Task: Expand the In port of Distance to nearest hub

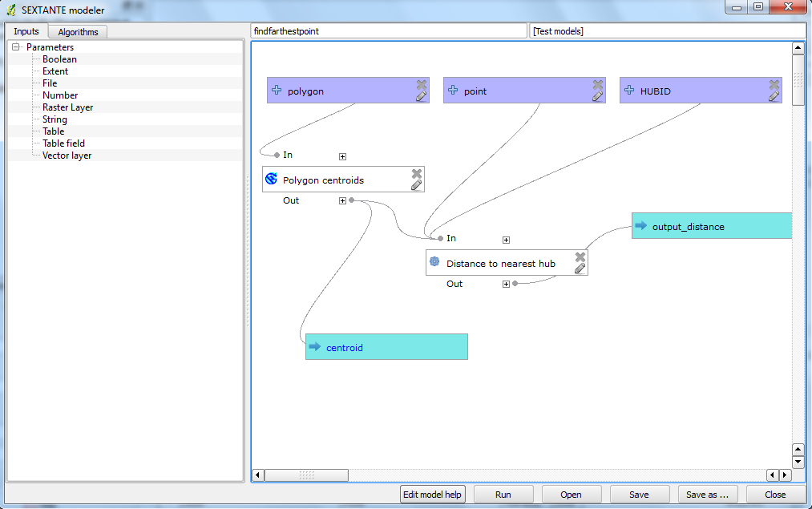Action: pos(506,239)
